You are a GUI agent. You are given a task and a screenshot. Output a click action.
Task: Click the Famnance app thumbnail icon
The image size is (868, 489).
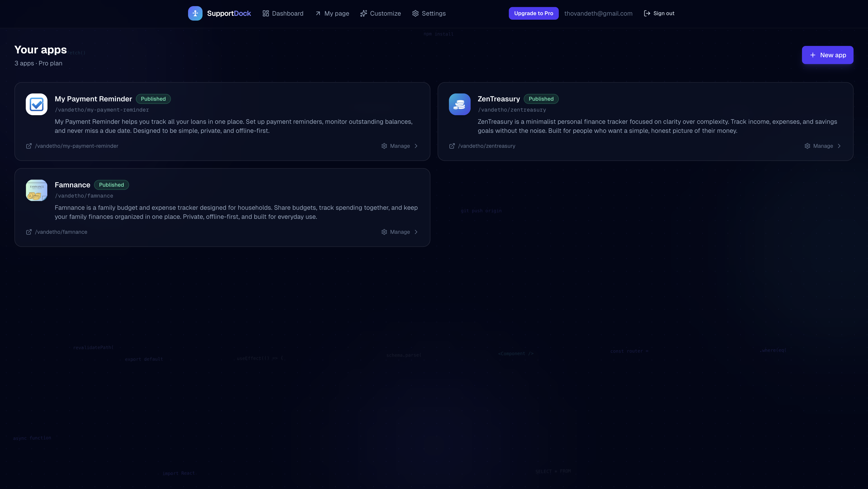pos(36,190)
